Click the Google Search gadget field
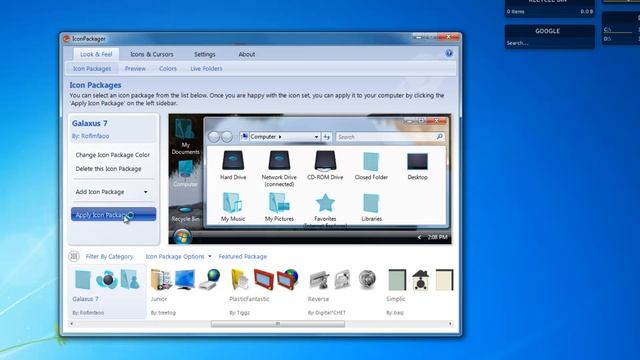This screenshot has width=640, height=360. (x=549, y=43)
